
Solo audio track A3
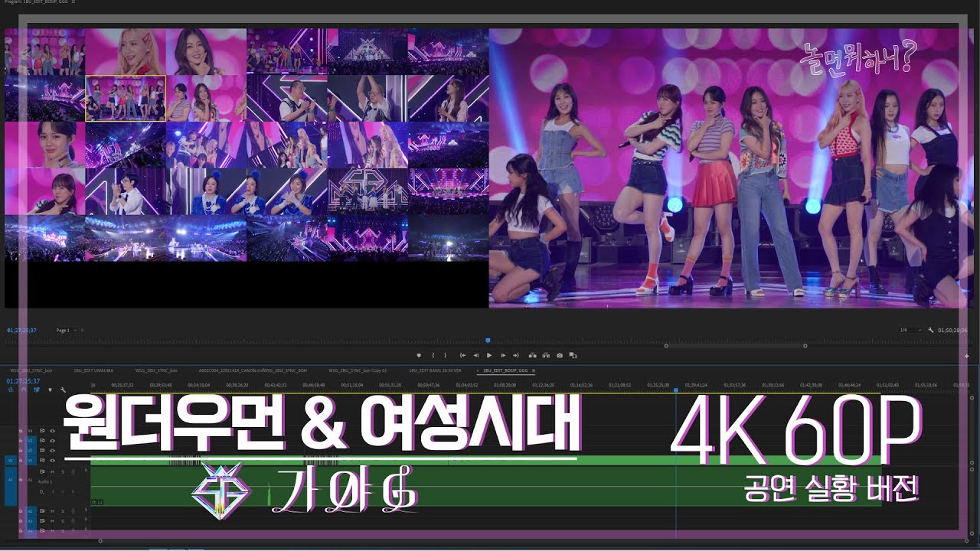[x=63, y=521]
